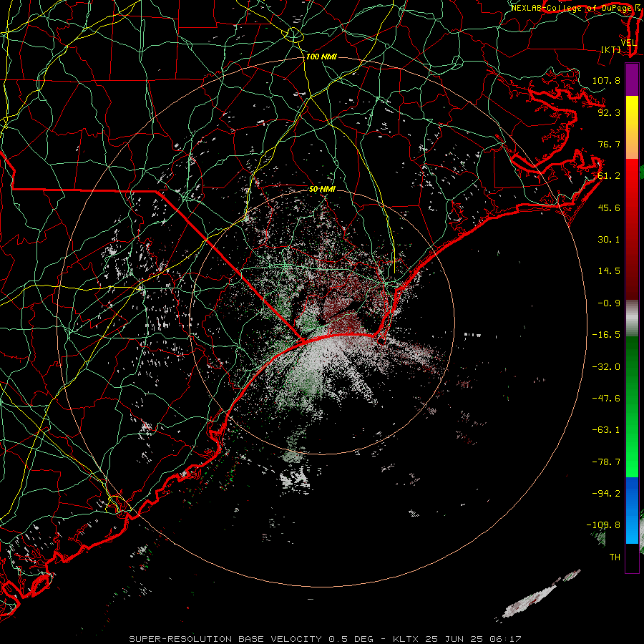Click the -94.2 legend value
The height and width of the screenshot is (644, 644).
click(x=606, y=494)
